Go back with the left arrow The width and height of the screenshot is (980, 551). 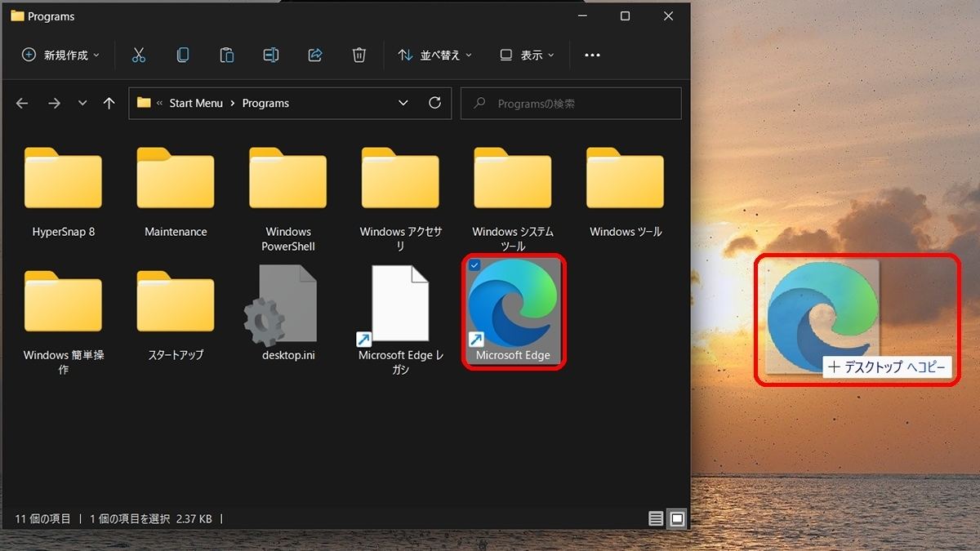click(x=22, y=104)
